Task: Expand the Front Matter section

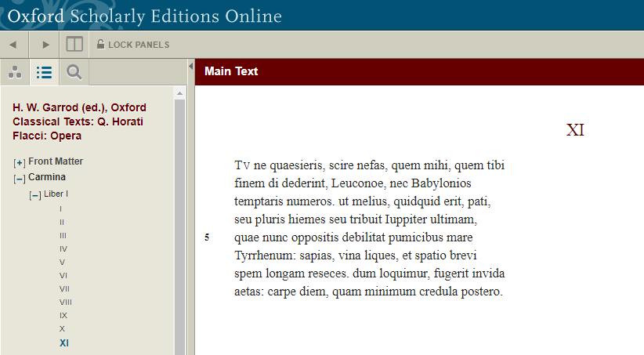Action: (x=20, y=162)
